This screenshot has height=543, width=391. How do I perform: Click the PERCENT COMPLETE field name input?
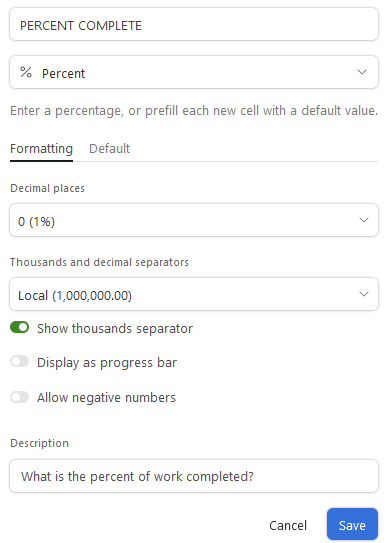(194, 24)
